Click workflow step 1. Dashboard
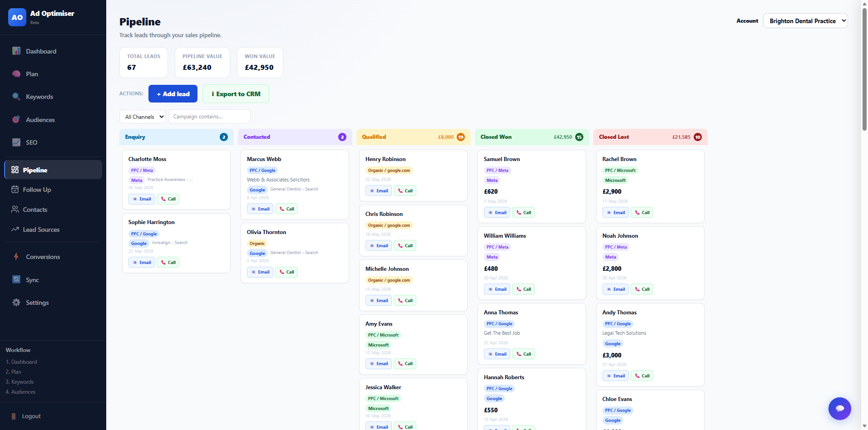Image resolution: width=868 pixels, height=430 pixels. pyautogui.click(x=21, y=362)
